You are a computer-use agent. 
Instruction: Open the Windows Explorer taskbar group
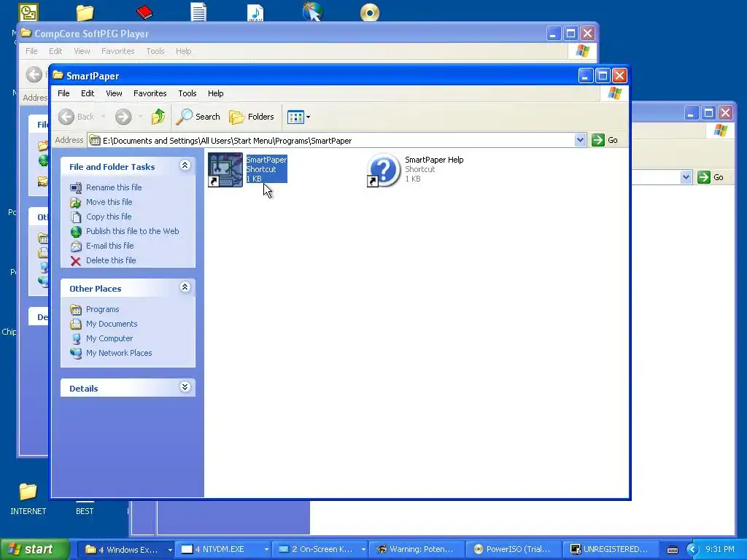pos(126,550)
